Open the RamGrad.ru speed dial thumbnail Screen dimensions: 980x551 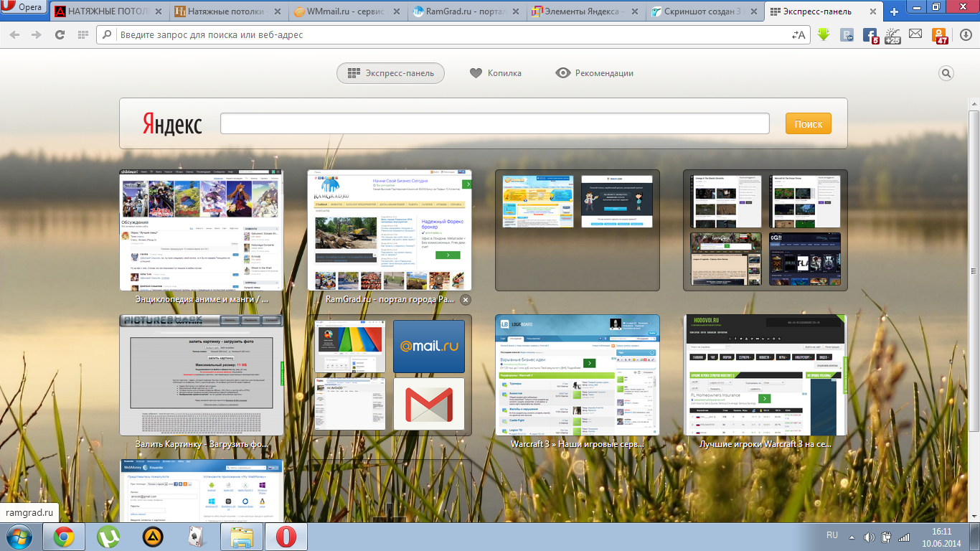coord(390,230)
